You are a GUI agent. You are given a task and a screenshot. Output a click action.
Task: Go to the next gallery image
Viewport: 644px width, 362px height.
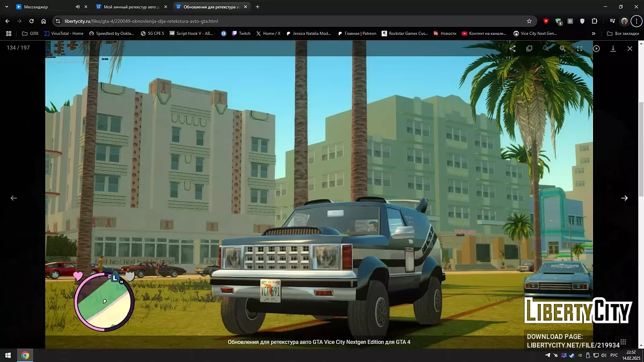tap(624, 198)
